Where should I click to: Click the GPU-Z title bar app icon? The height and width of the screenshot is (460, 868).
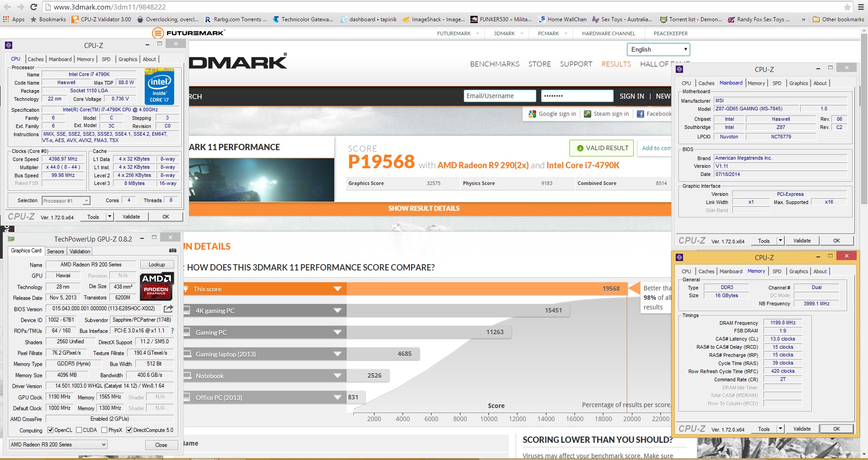point(11,239)
